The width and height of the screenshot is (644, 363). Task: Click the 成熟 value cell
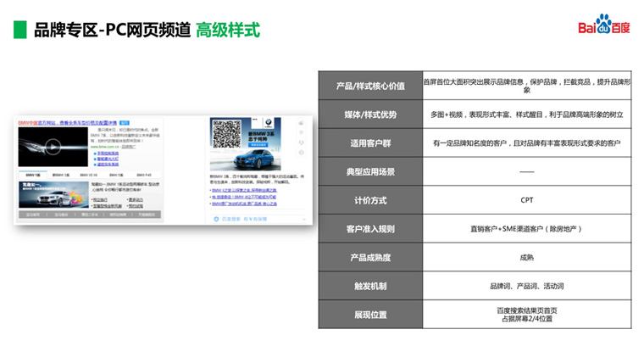pyautogui.click(x=527, y=257)
